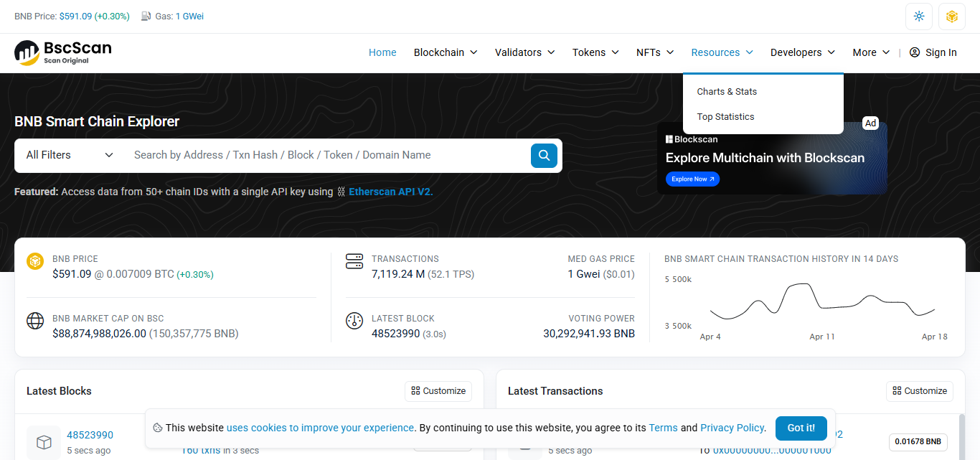Click the 1 Gwei med gas price
Image resolution: width=980 pixels, height=460 pixels.
pos(584,274)
